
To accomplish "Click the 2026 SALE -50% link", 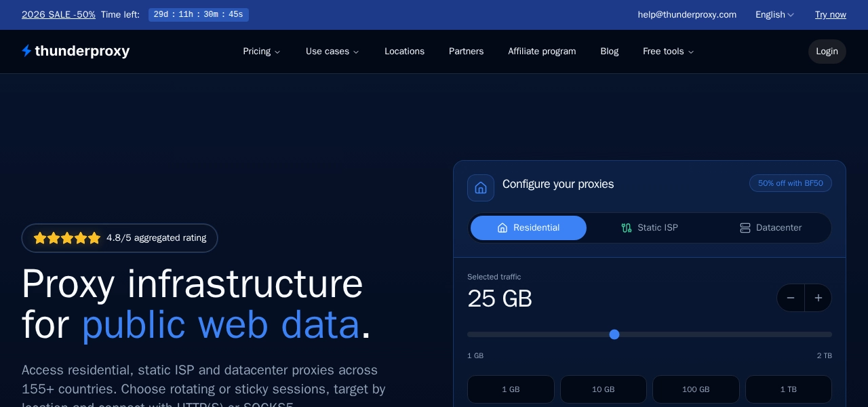I will pos(58,15).
